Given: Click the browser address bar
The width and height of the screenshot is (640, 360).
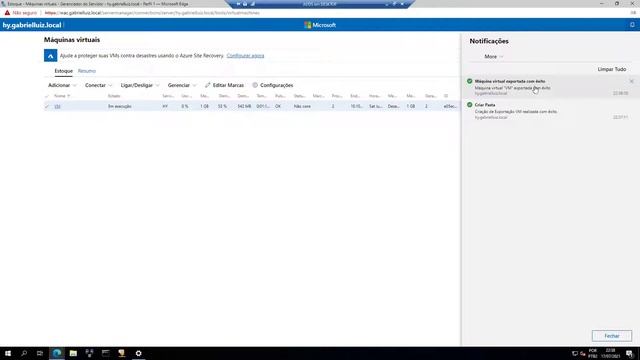Looking at the screenshot, I should 152,13.
